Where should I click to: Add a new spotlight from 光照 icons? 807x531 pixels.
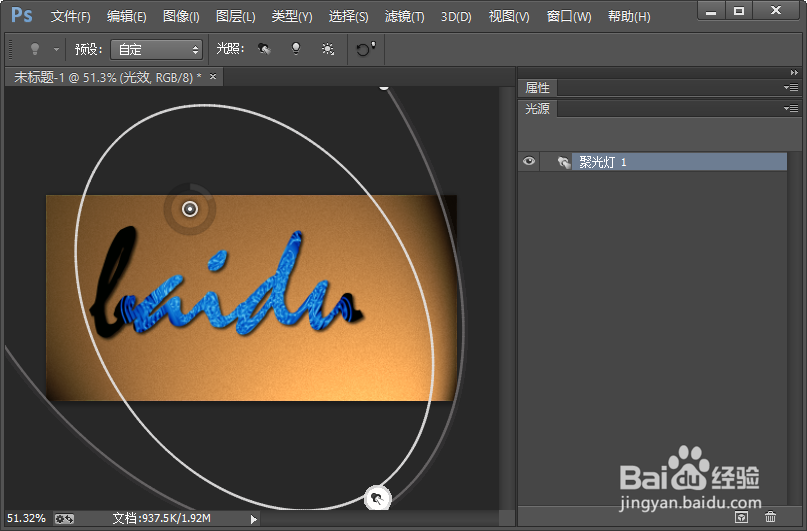click(x=264, y=49)
